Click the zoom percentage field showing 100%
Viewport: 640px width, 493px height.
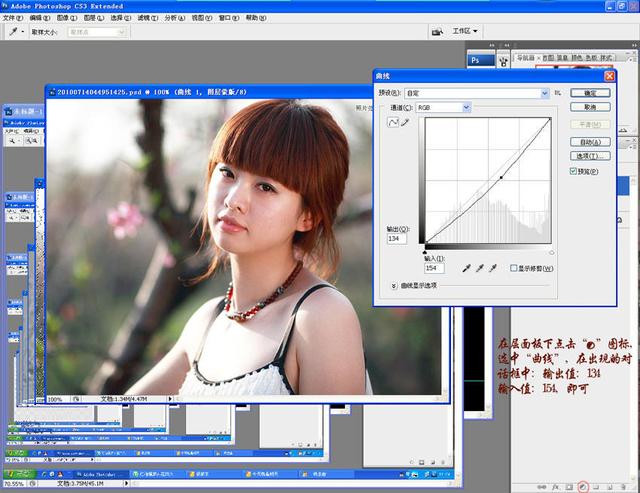pyautogui.click(x=57, y=399)
